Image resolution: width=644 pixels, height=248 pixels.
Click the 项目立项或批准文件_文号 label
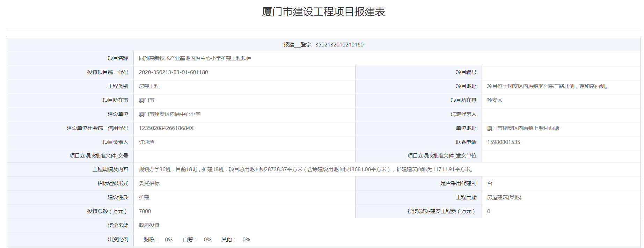point(99,156)
